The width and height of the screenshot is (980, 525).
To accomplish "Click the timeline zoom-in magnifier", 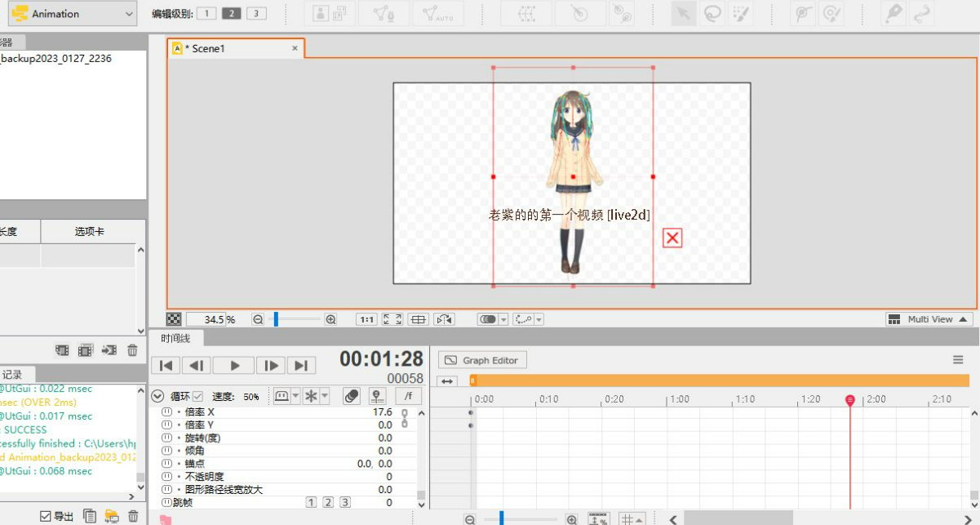I will [571, 519].
